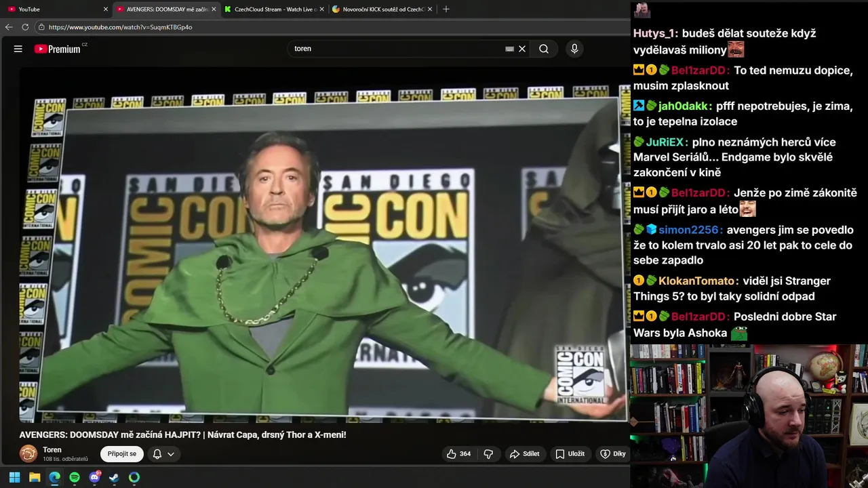Click into the YouTube search field
The height and width of the screenshot is (488, 868).
[397, 49]
